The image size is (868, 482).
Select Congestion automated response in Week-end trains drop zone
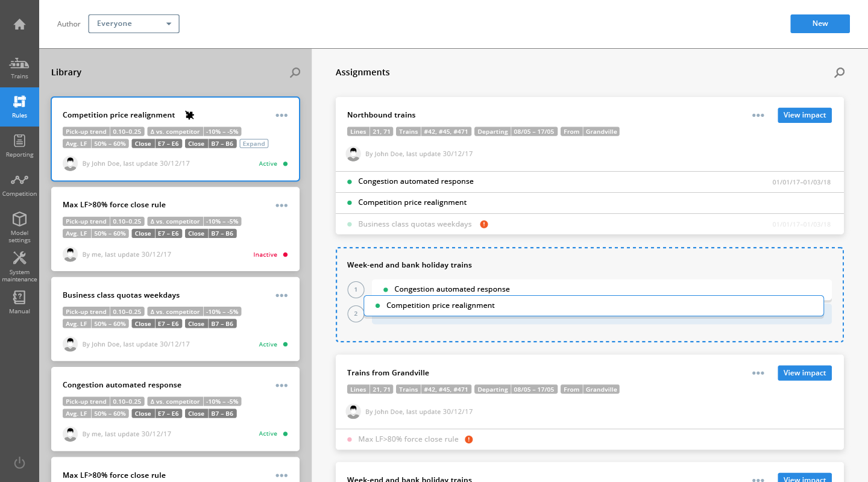coord(602,289)
